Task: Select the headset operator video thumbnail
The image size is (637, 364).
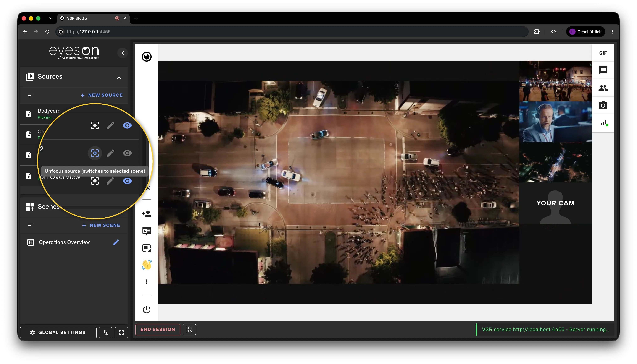Action: point(555,122)
